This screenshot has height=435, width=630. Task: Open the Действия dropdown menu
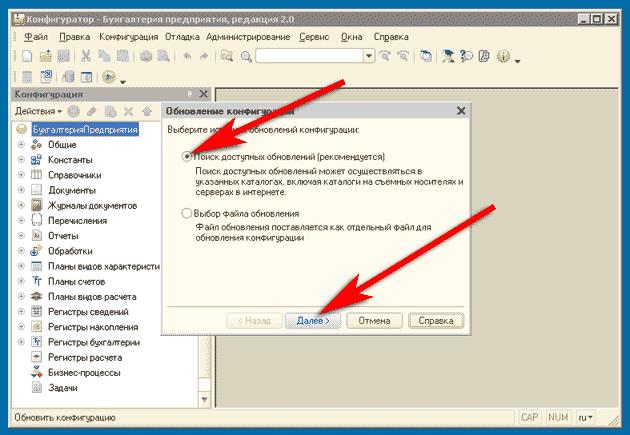pyautogui.click(x=39, y=110)
